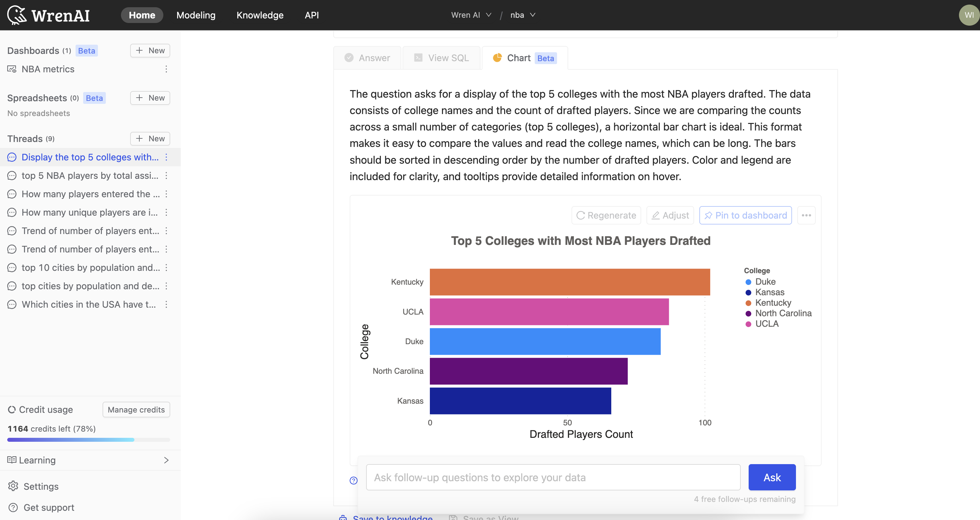
Task: Open thread 'Display the top 5 colleges with...'
Action: coord(90,157)
